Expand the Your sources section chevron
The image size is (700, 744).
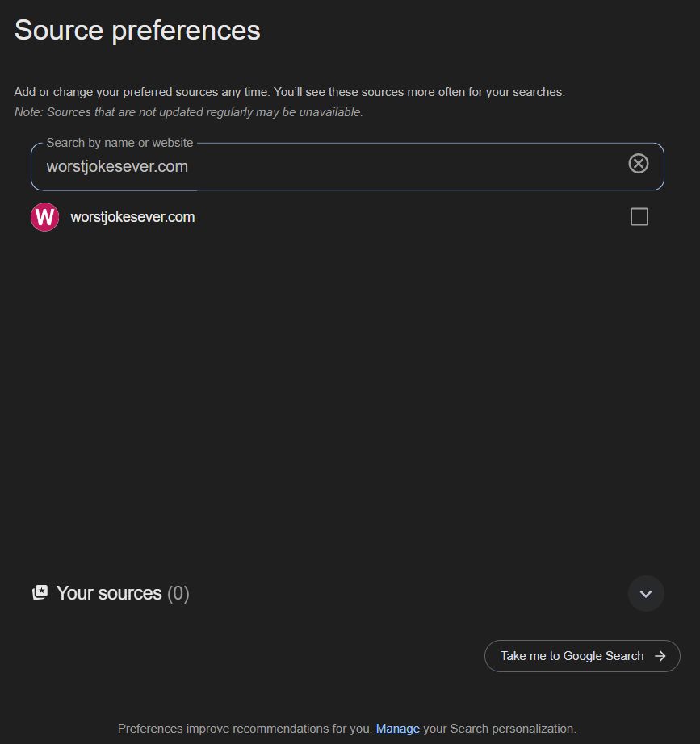click(x=646, y=594)
